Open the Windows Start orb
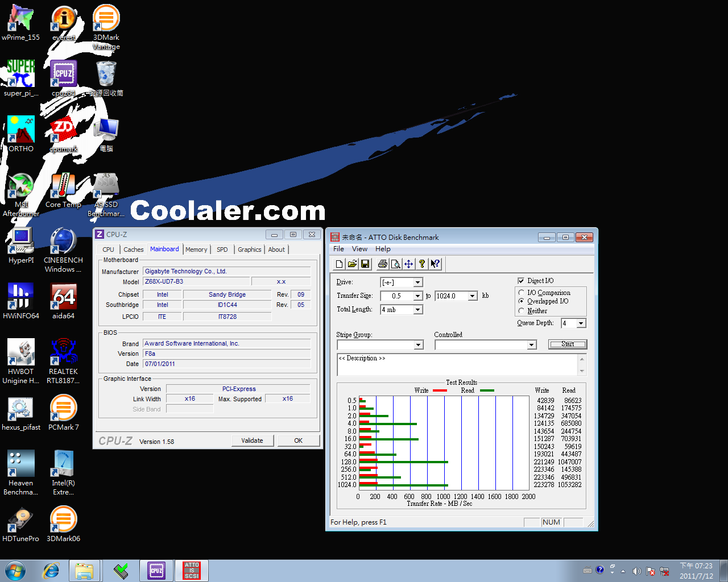This screenshot has height=582, width=728. (15, 571)
